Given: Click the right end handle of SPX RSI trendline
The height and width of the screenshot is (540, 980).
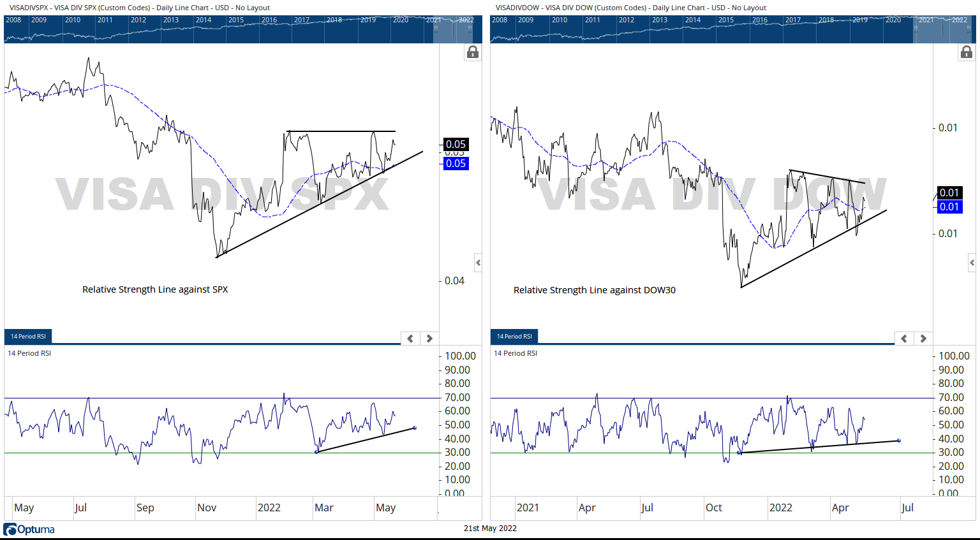Looking at the screenshot, I should pos(415,428).
